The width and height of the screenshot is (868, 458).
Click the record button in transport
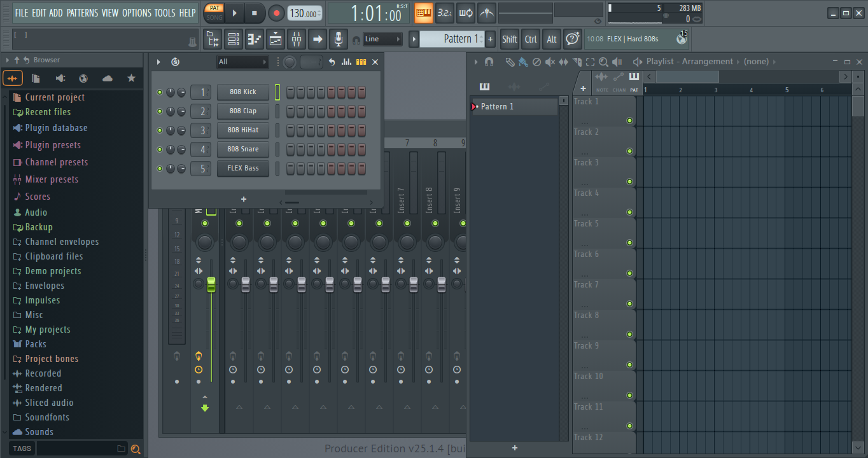coord(276,13)
